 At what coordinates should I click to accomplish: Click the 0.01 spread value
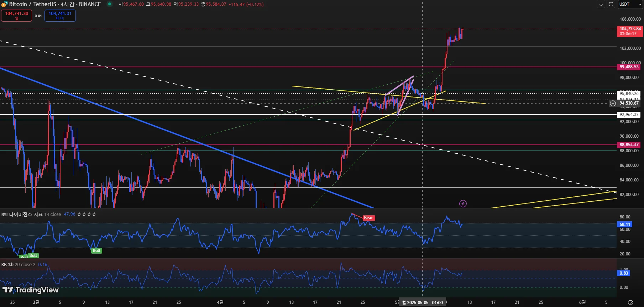coord(38,16)
